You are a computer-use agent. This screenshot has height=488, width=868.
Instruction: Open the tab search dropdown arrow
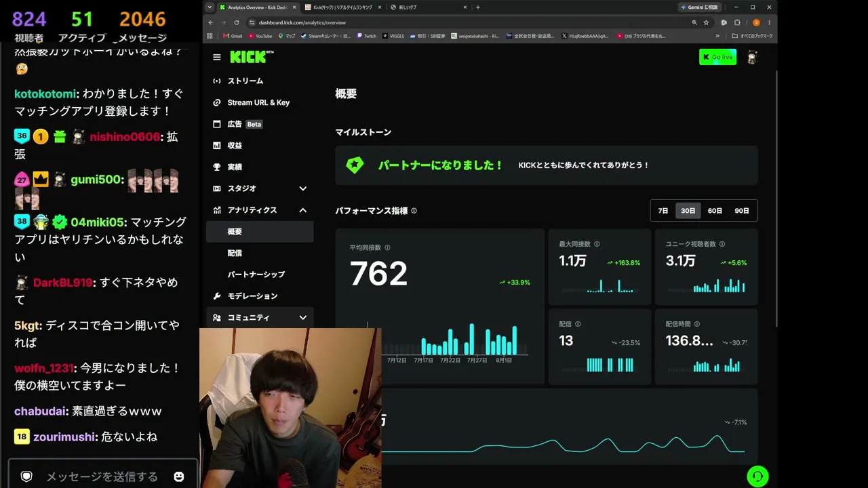(x=210, y=7)
